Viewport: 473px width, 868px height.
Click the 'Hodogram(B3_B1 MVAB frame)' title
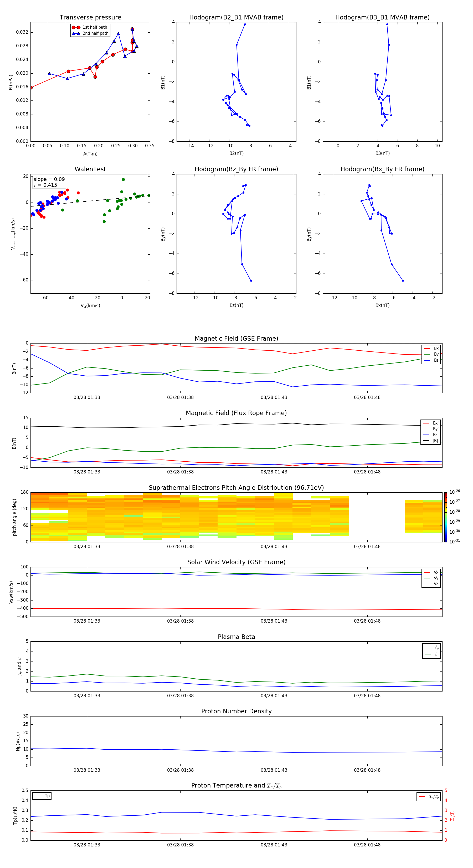382,18
